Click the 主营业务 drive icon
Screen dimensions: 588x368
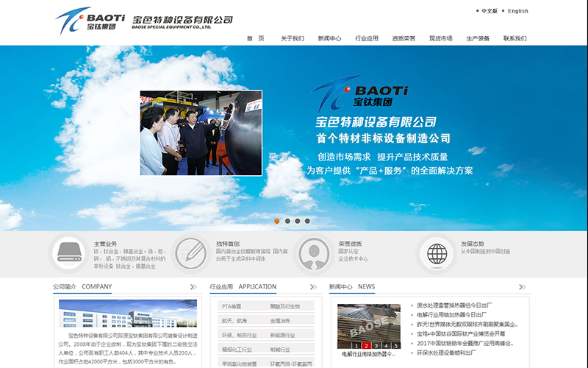coord(69,253)
